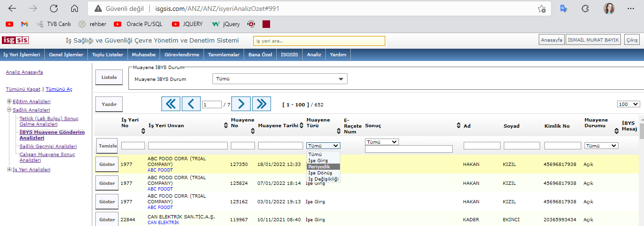Go to the previous page arrow
The width and height of the screenshot is (644, 226).
tap(191, 104)
